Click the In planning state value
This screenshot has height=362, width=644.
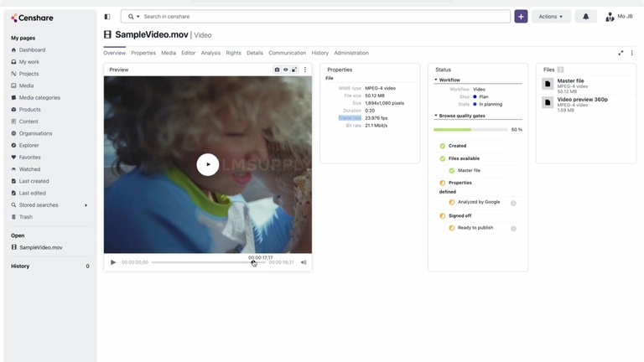tap(491, 104)
